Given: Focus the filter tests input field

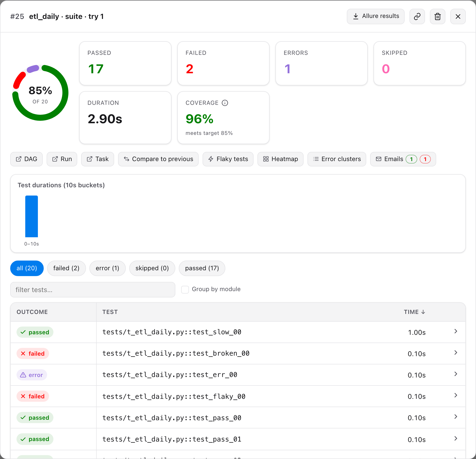Looking at the screenshot, I should coord(93,290).
